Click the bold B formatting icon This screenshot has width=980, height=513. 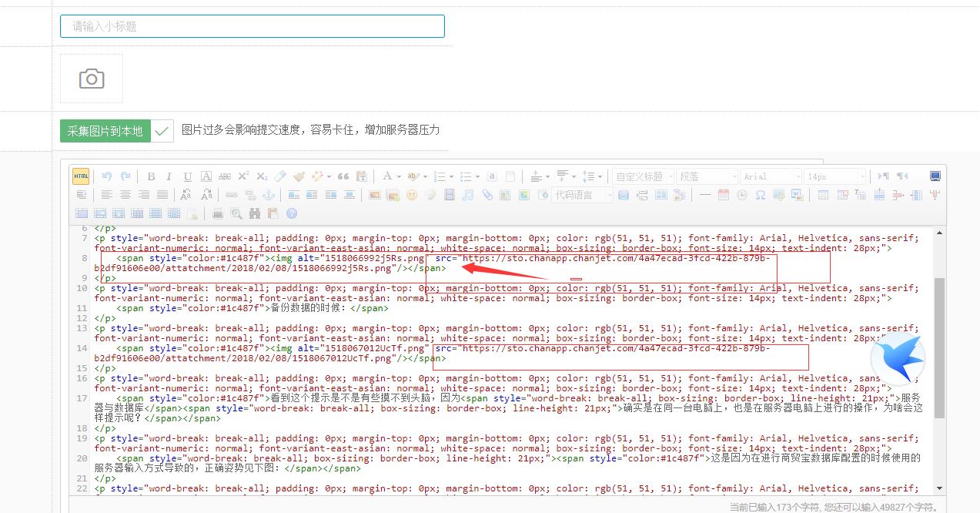[151, 176]
